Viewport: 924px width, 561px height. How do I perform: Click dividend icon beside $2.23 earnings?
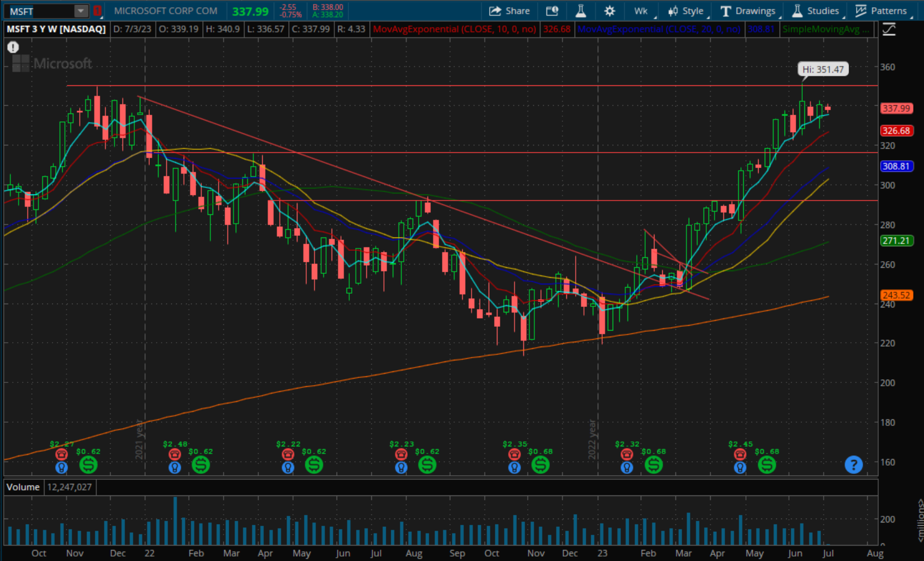tap(427, 465)
